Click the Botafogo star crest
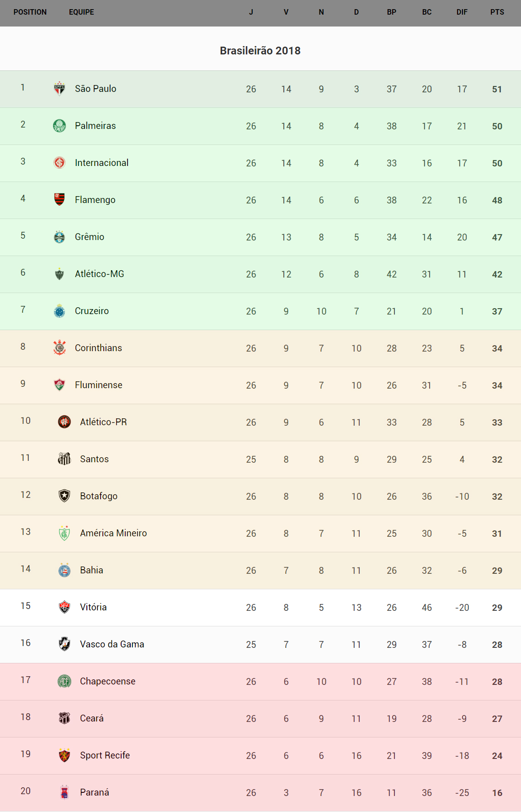The height and width of the screenshot is (812, 521). pyautogui.click(x=64, y=496)
